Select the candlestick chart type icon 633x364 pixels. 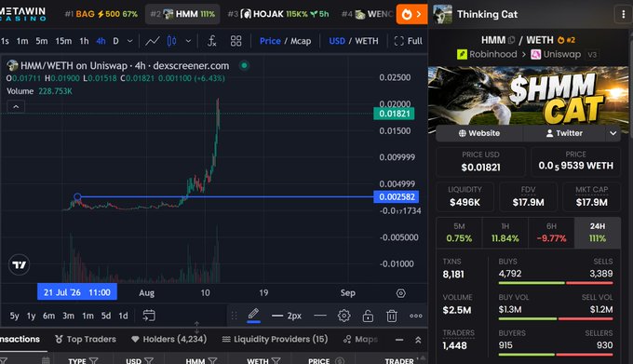tap(171, 41)
